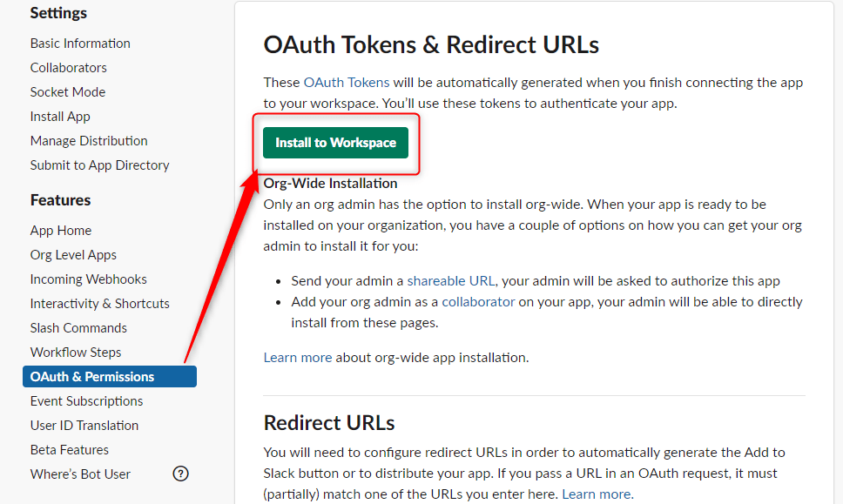This screenshot has width=843, height=504.
Task: Open the shareable URL link
Action: coord(450,280)
